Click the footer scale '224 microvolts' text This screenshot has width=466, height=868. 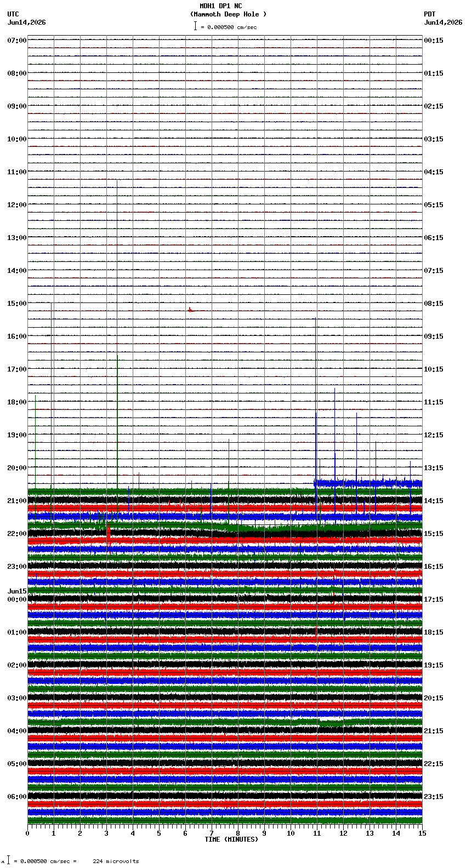116,861
